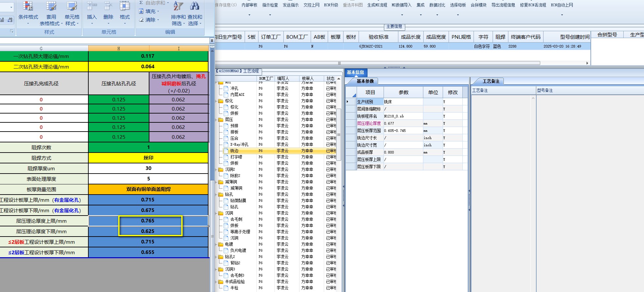644x292 pixels.
Task: Click the document icon of the 等离子处理 step
Action: point(226,232)
